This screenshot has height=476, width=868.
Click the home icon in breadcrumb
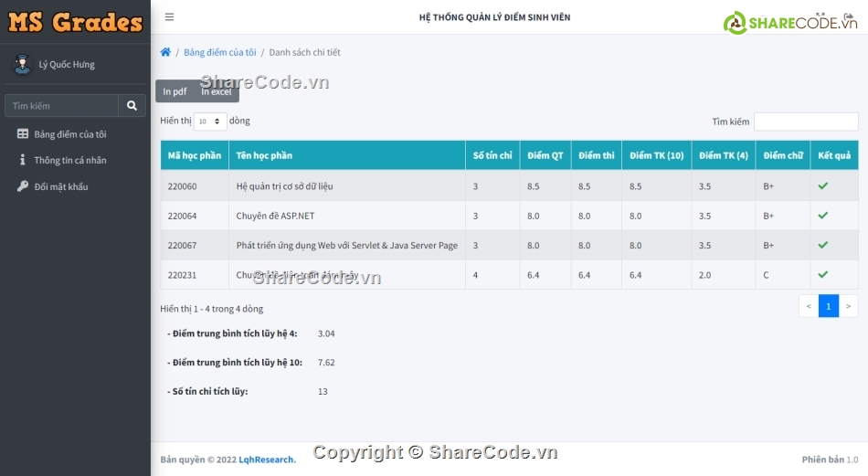point(165,52)
